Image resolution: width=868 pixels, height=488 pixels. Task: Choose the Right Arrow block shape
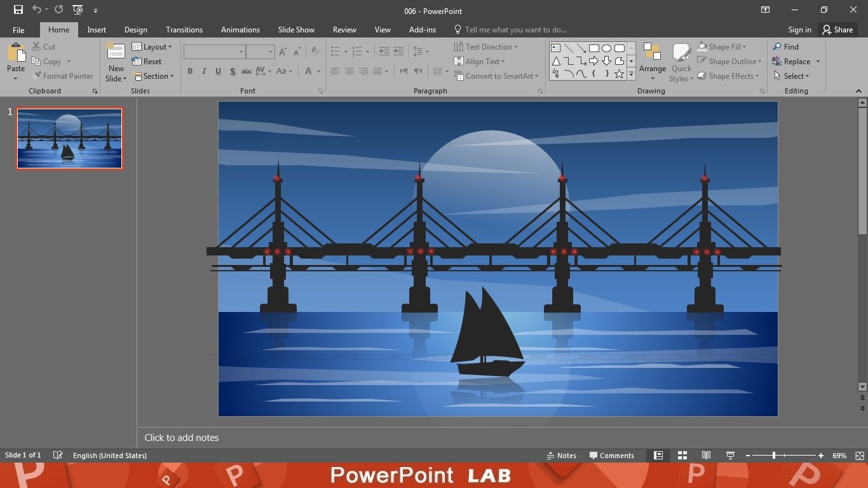coord(594,61)
